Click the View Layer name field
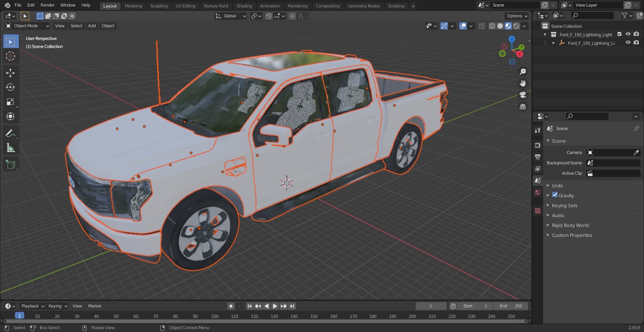Viewport: 644px width, 332px height. click(598, 5)
